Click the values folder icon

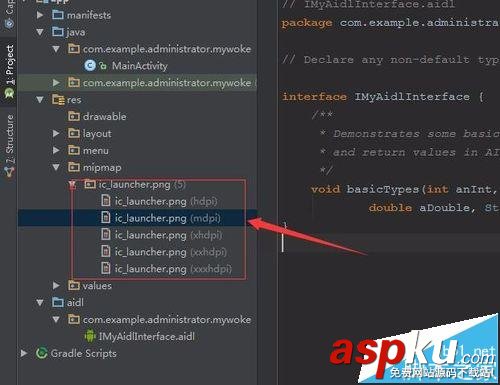coord(74,285)
